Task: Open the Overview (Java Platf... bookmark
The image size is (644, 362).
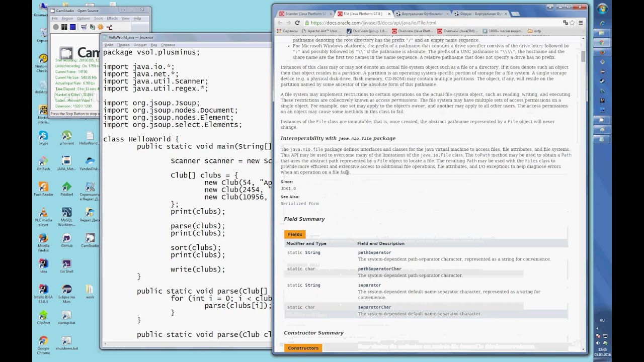Action: [412, 31]
